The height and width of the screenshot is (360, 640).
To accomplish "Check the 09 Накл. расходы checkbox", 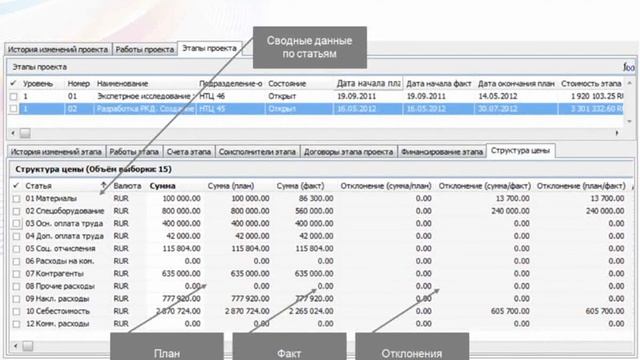I will (16, 299).
